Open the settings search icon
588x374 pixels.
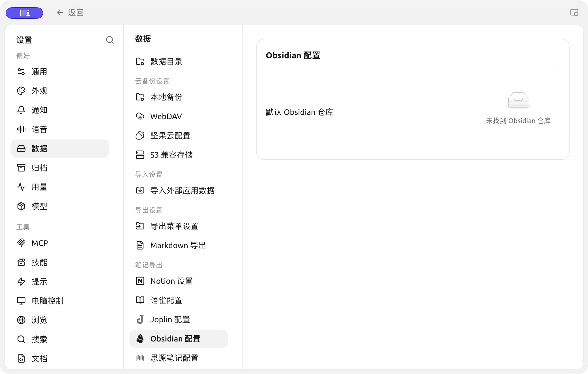(x=110, y=40)
